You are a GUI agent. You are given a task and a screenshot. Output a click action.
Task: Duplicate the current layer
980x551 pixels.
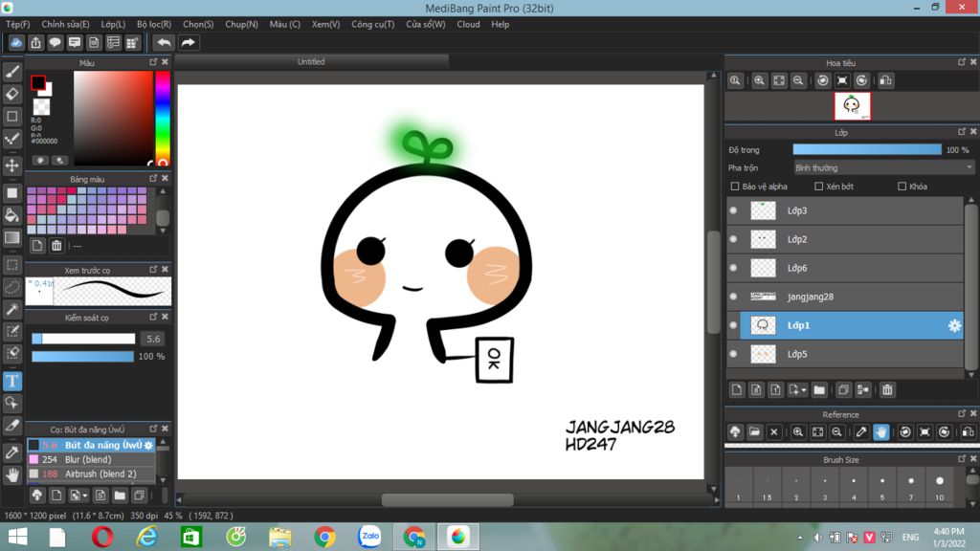pos(843,390)
